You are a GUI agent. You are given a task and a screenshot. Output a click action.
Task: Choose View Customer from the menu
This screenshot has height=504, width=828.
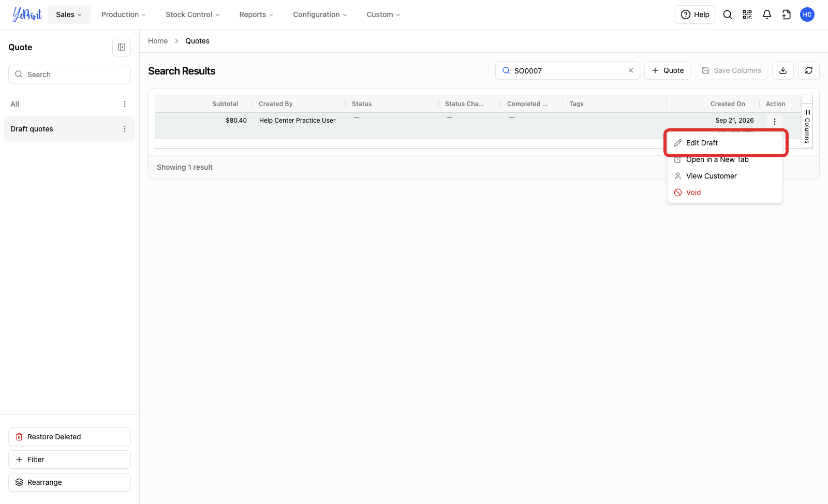[725, 176]
